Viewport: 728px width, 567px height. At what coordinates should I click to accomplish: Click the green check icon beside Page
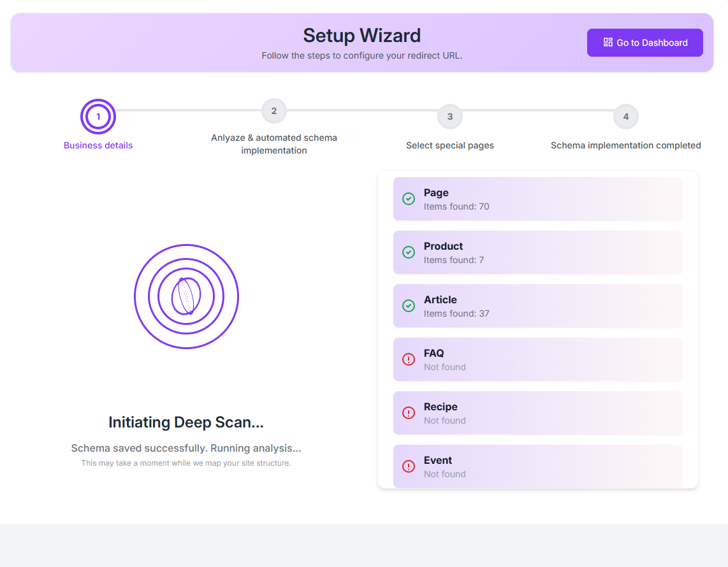(x=409, y=199)
